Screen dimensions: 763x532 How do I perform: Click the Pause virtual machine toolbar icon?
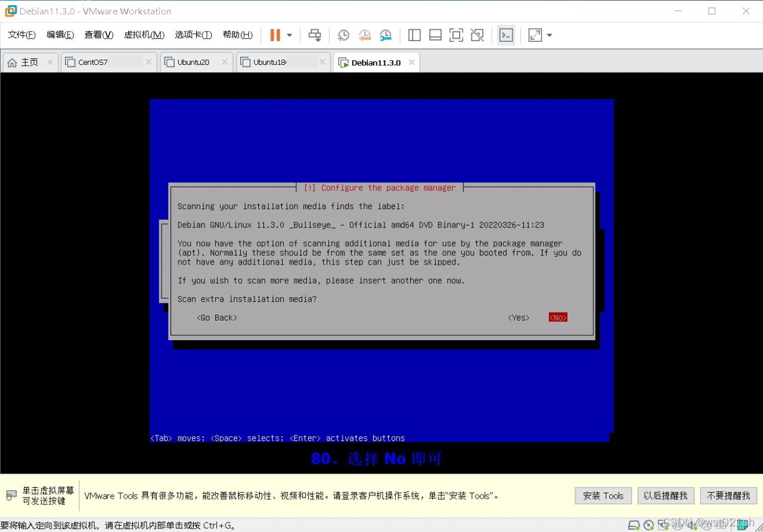click(275, 35)
